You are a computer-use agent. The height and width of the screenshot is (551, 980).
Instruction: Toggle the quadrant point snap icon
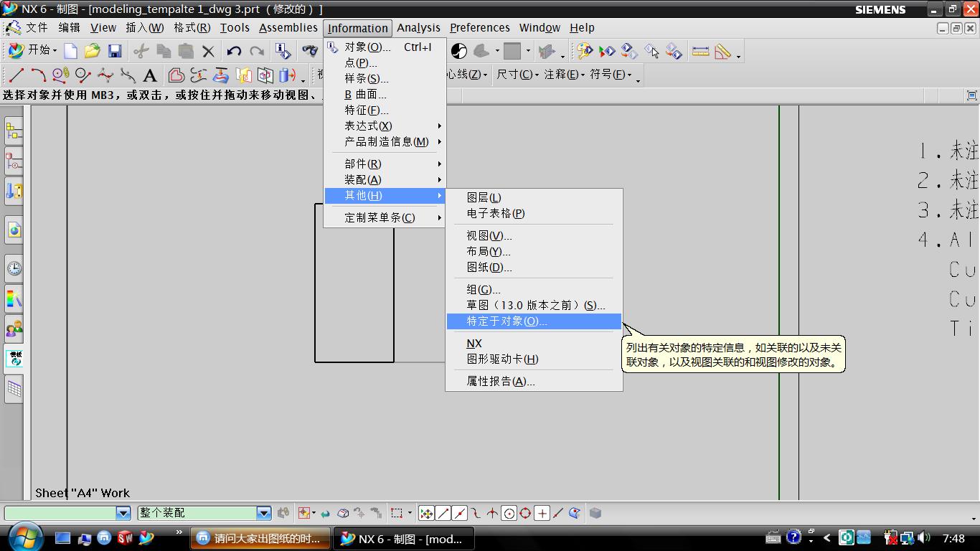(x=526, y=513)
